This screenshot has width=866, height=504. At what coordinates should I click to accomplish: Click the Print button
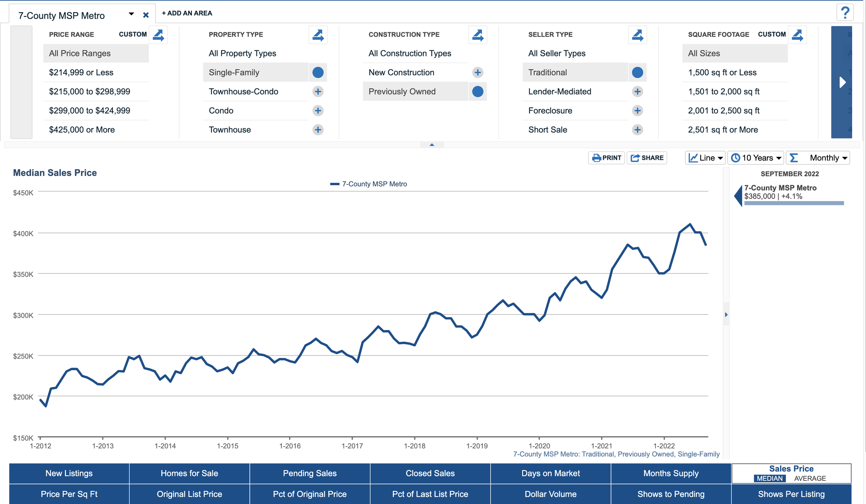click(606, 158)
